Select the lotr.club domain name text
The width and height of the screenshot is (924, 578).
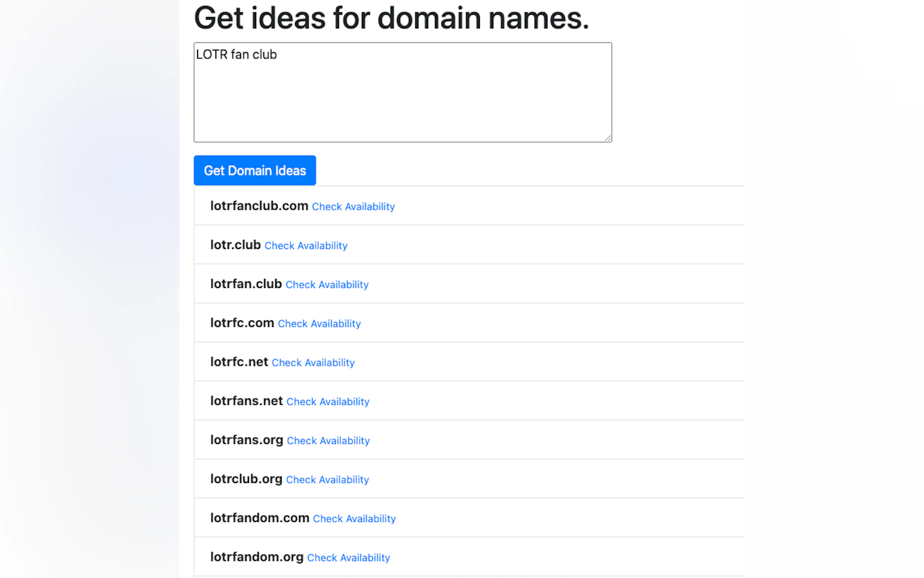(x=235, y=245)
